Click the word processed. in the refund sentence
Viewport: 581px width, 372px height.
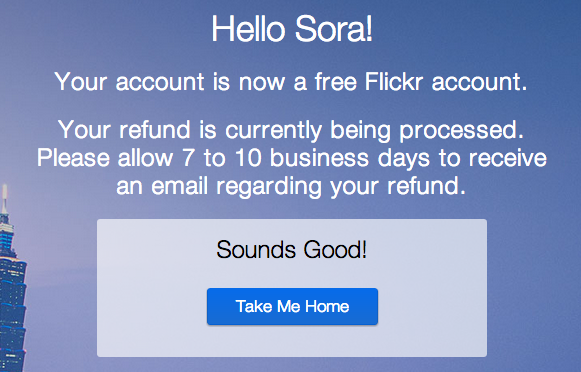coord(461,131)
